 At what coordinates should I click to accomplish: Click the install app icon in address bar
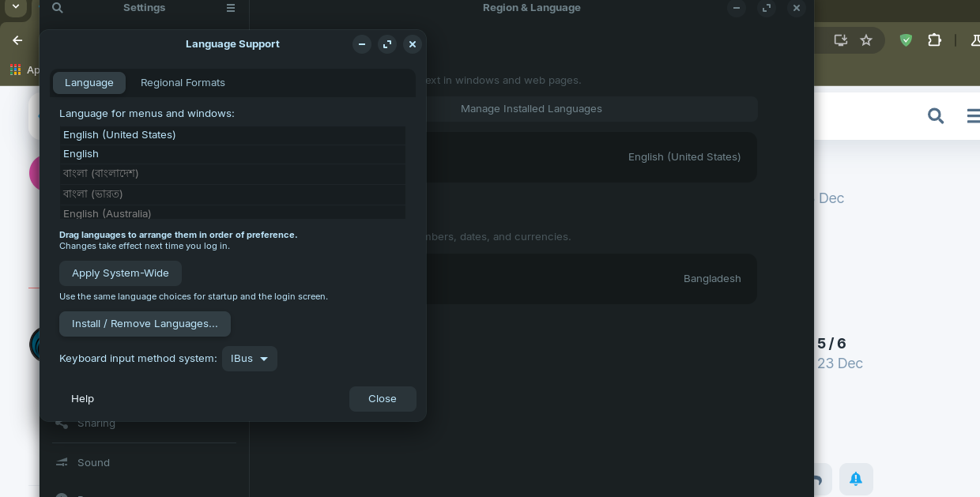click(x=841, y=40)
